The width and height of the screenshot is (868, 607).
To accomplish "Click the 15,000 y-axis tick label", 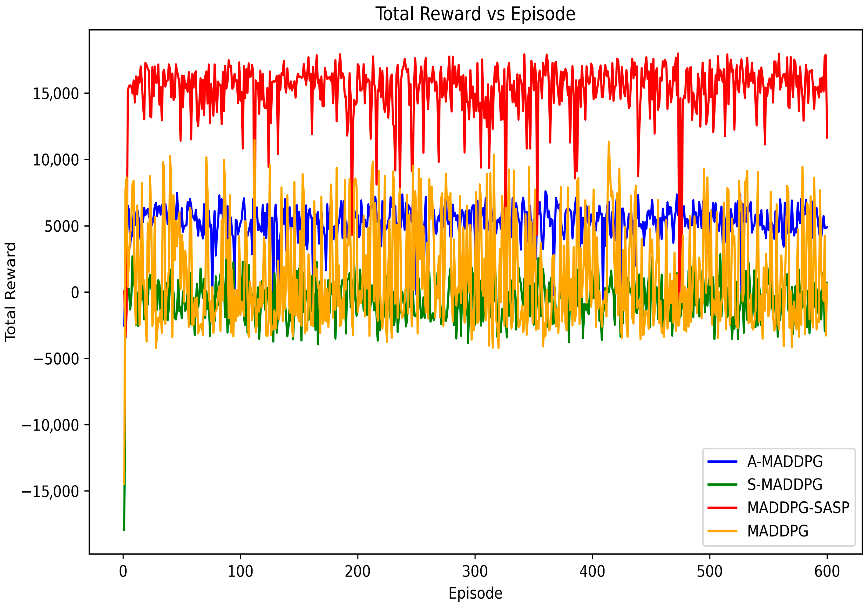I will pyautogui.click(x=56, y=93).
